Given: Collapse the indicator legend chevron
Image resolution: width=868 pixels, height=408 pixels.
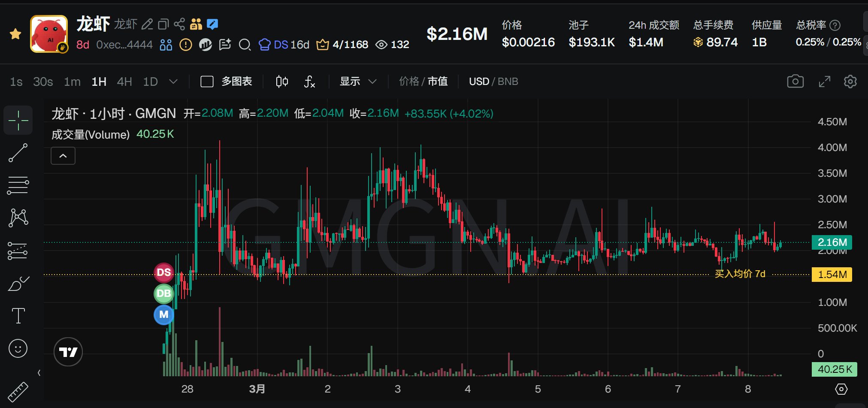Looking at the screenshot, I should pyautogui.click(x=63, y=156).
